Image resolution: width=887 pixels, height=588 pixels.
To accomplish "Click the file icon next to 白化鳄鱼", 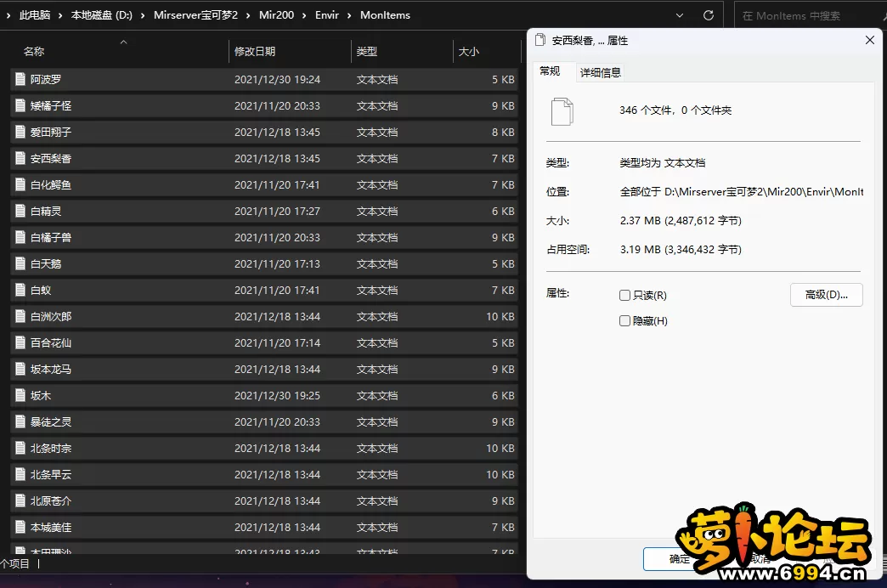I will click(20, 184).
